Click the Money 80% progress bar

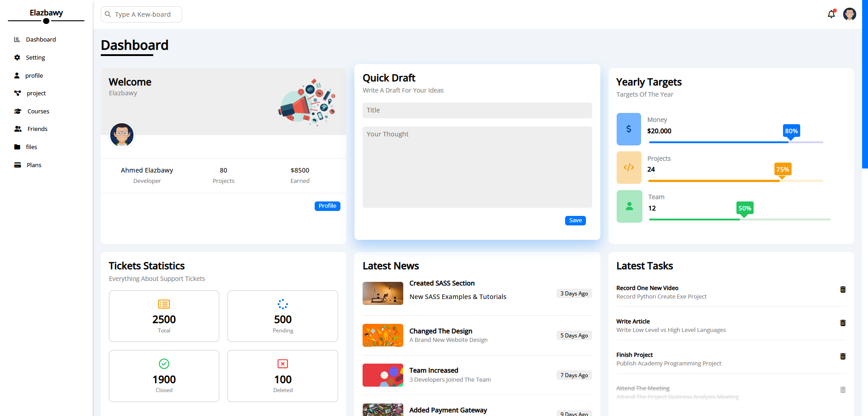(736, 142)
